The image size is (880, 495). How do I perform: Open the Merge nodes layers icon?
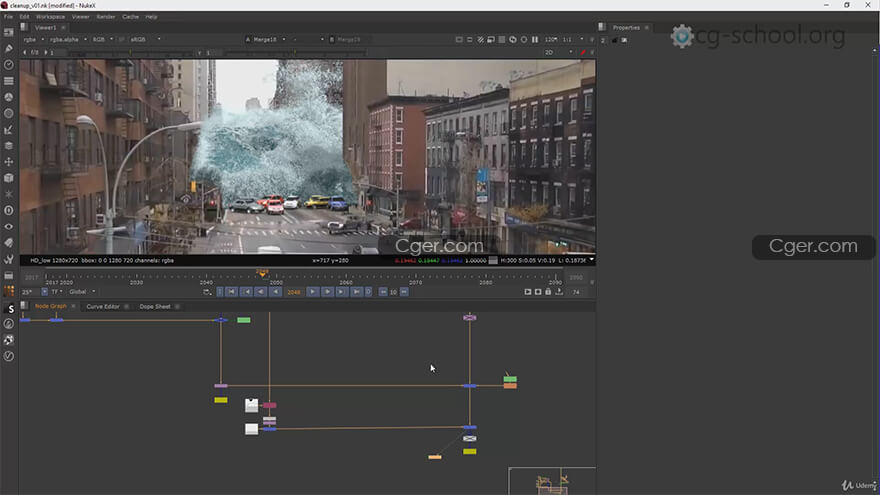[8, 145]
